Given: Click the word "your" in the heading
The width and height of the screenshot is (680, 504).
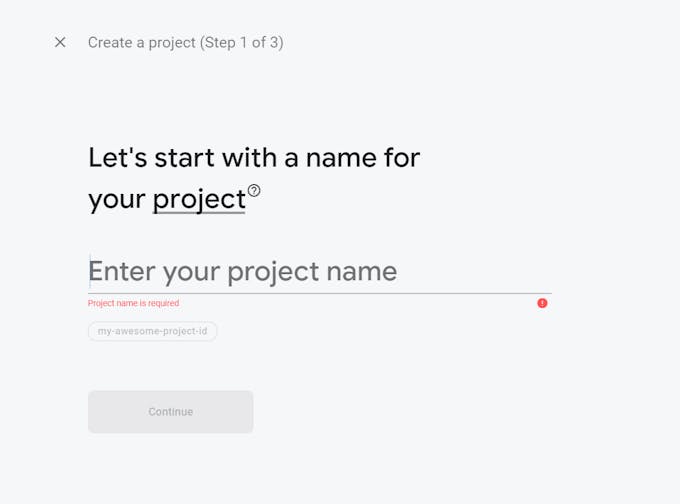Looking at the screenshot, I should (117, 200).
